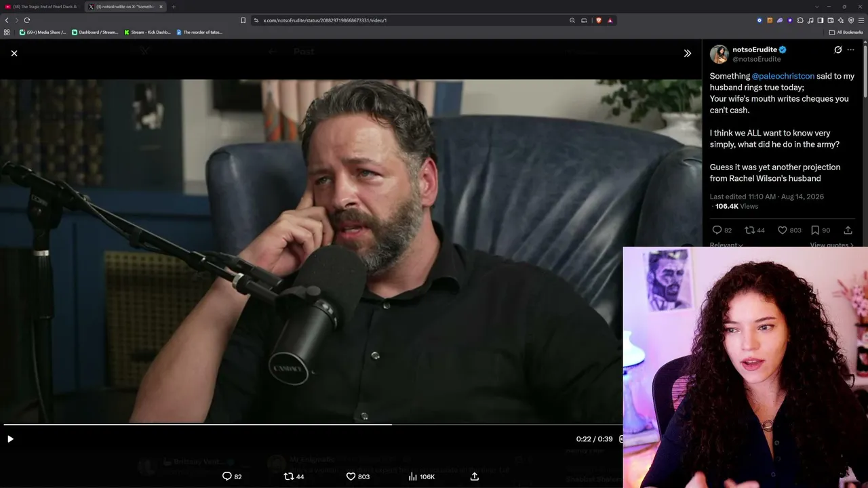View analytics icon showing 106K
This screenshot has width=868, height=488.
tap(412, 476)
